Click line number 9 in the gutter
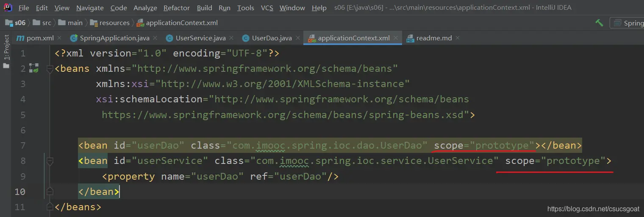 [x=23, y=176]
